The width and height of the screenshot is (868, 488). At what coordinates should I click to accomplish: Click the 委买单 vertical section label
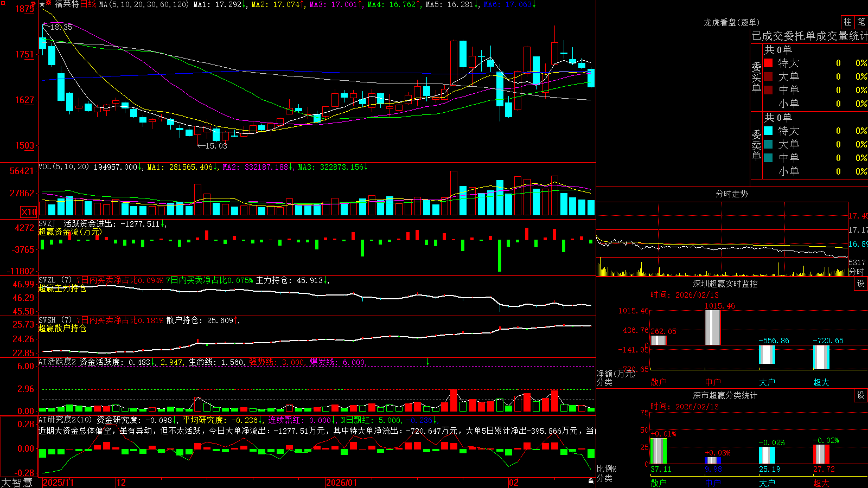(x=756, y=78)
